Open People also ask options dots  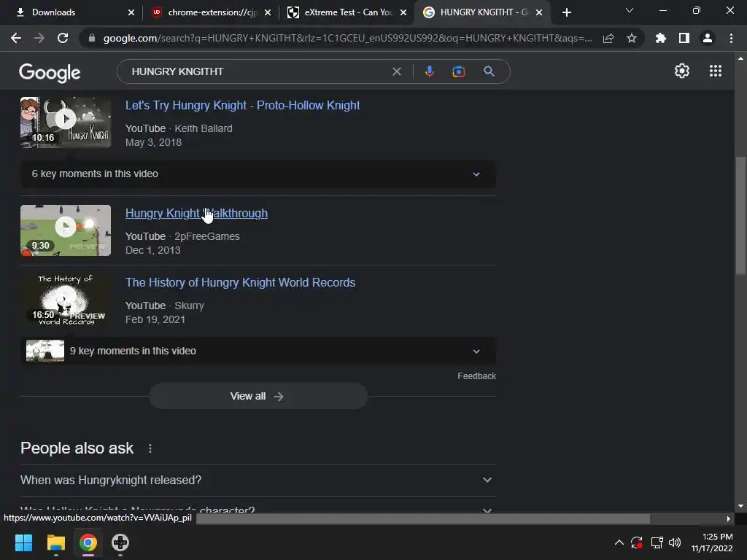[150, 448]
